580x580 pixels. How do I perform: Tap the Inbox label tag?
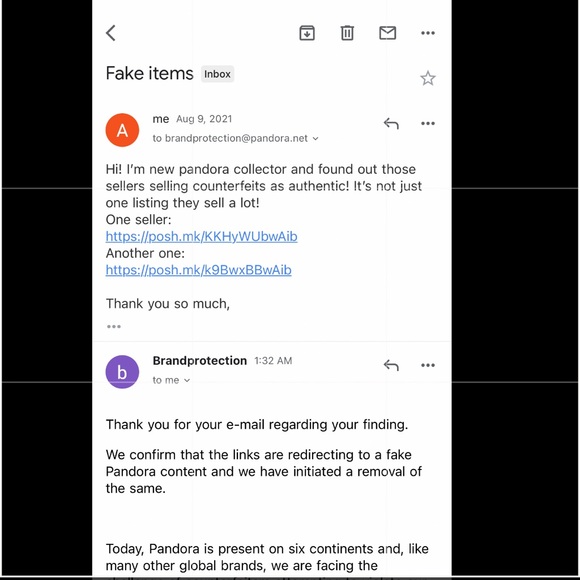pos(218,74)
